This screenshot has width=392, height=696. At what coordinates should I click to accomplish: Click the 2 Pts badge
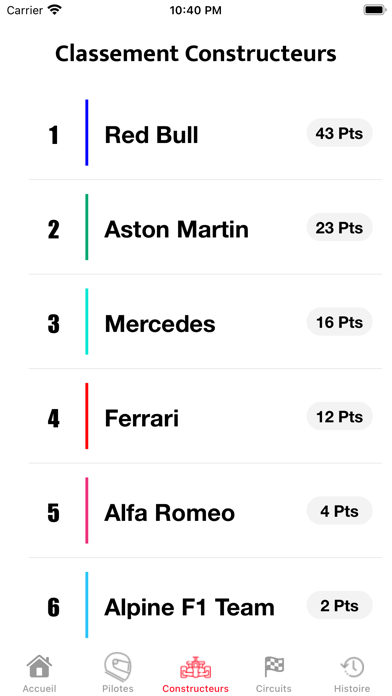tap(340, 605)
